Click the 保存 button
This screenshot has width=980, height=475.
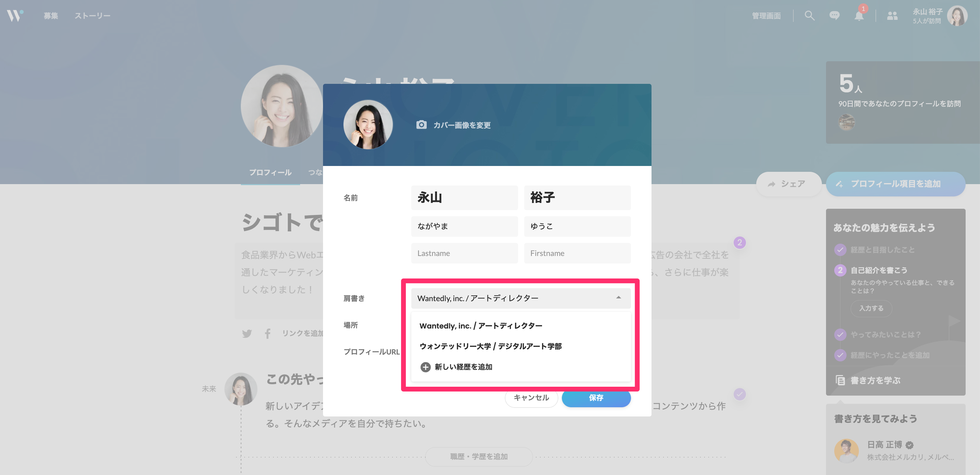click(x=596, y=398)
